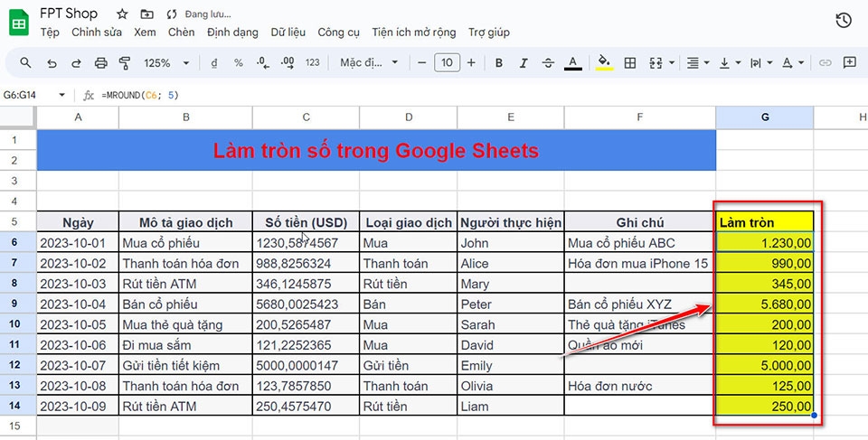Open the Xem menu
The width and height of the screenshot is (868, 440).
point(145,33)
